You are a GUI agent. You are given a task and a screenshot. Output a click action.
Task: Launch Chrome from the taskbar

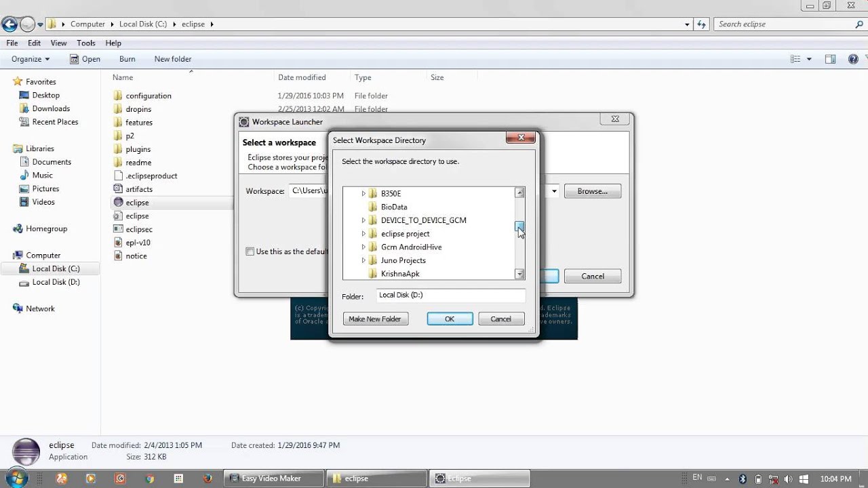(150, 479)
